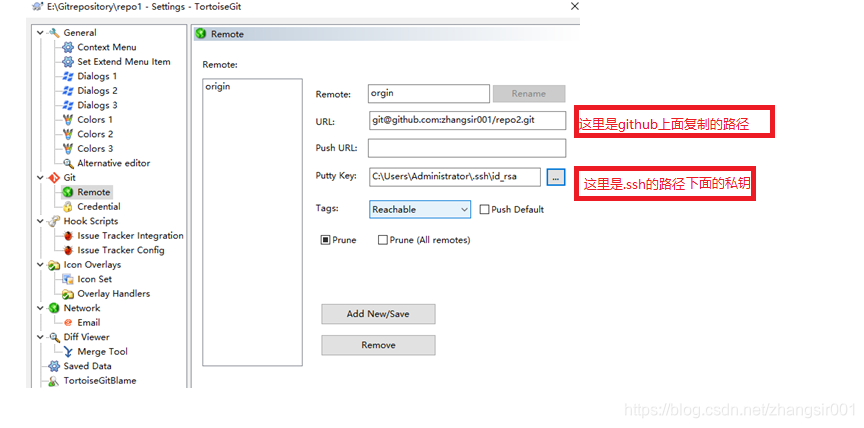This screenshot has height=428, width=864.
Task: Click the Saved Data gear icon
Action: pos(54,366)
